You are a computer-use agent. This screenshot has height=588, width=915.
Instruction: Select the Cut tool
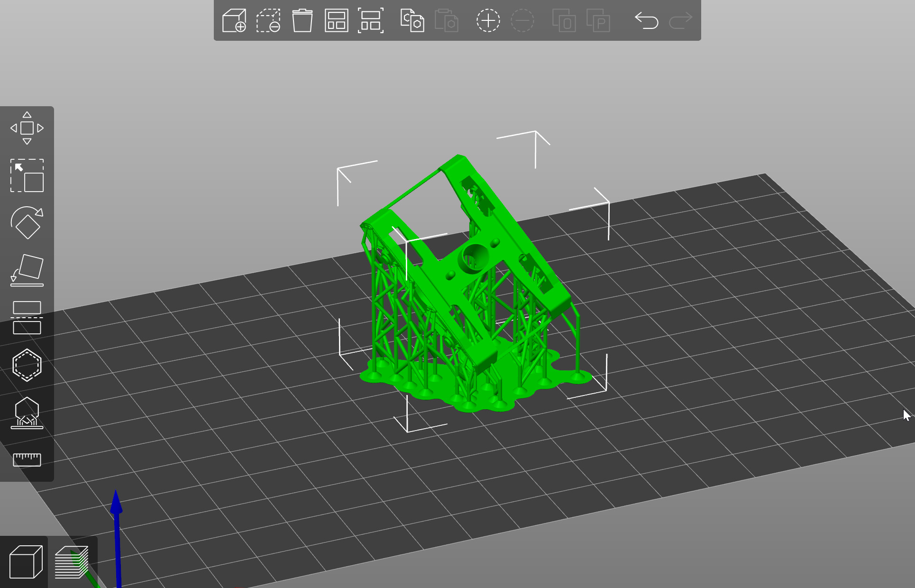click(x=27, y=318)
